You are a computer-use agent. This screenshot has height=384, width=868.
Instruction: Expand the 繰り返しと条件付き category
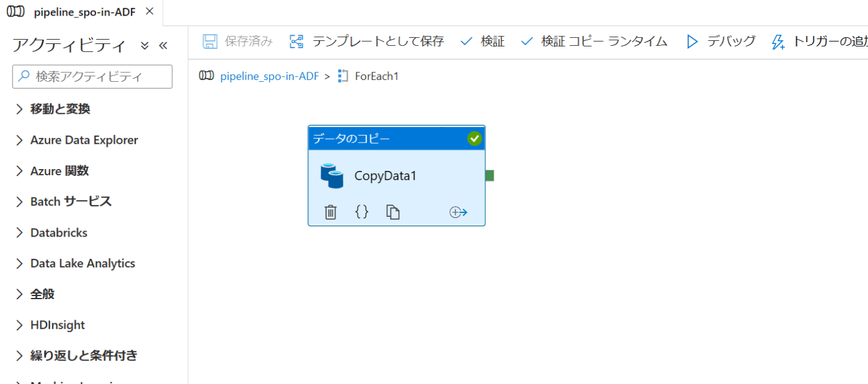[x=76, y=356]
